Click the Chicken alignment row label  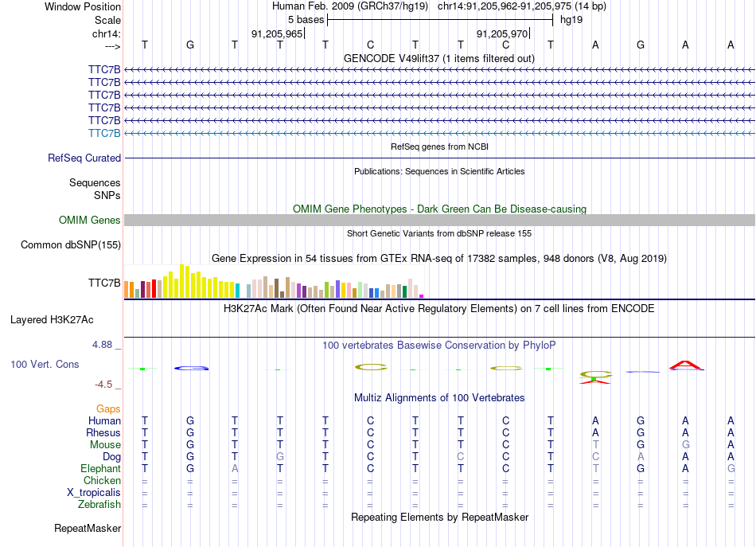(102, 480)
